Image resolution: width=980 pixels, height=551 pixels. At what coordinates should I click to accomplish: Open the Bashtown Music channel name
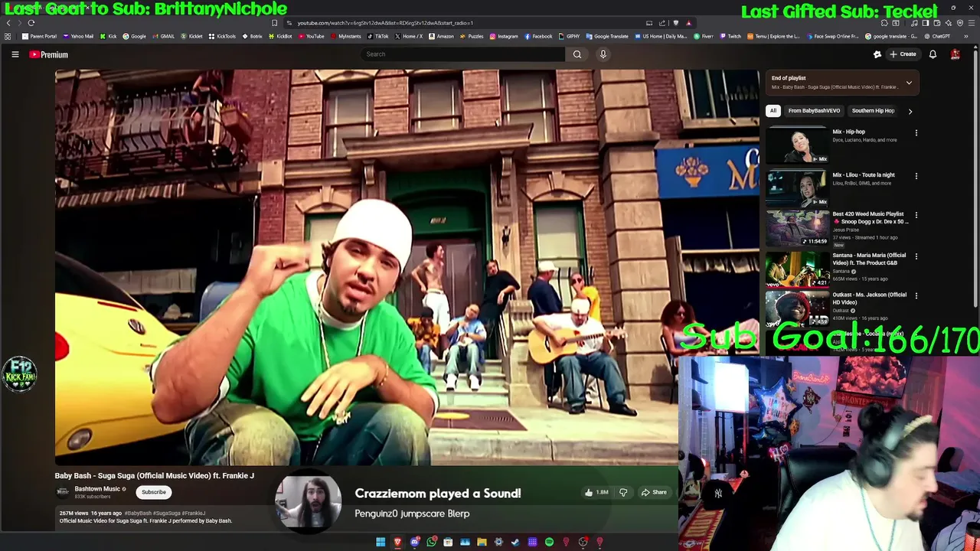click(97, 489)
